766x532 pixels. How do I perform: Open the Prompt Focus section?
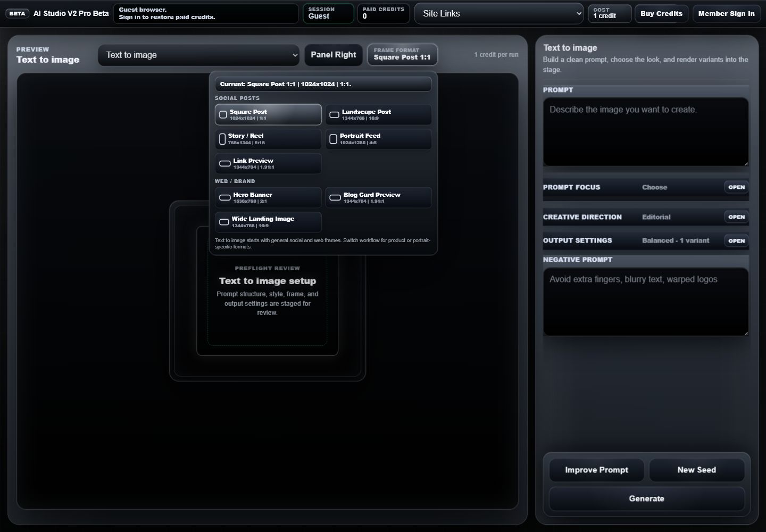point(736,187)
